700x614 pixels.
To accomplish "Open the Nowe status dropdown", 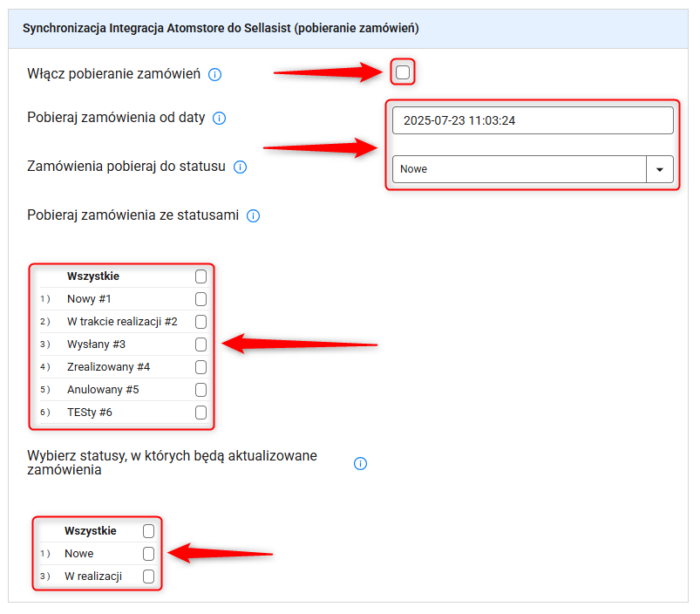I will [533, 169].
